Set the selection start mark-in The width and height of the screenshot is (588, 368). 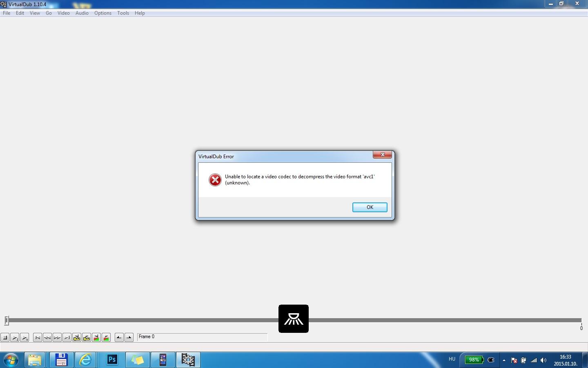point(119,338)
